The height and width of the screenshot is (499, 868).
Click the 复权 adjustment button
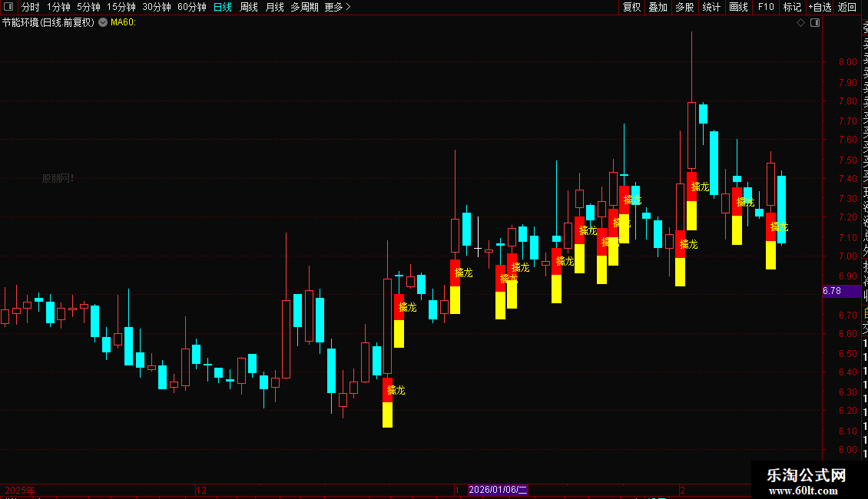[631, 7]
